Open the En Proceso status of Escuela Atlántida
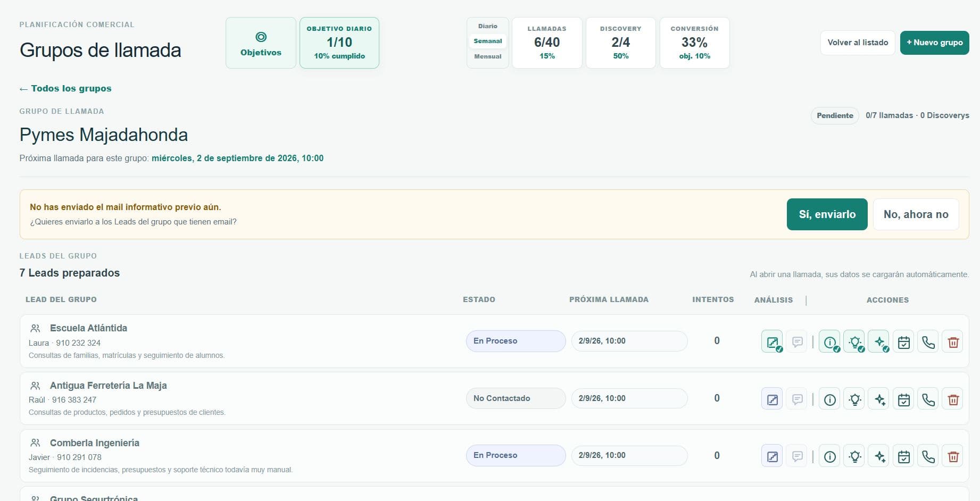Screen dimensions: 980x501 pyautogui.click(x=516, y=341)
